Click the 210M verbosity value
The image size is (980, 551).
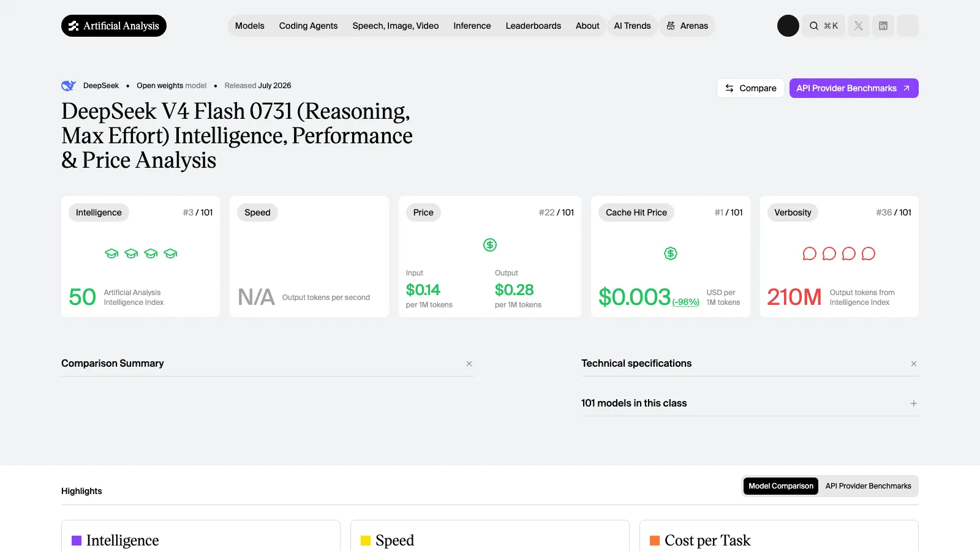point(794,297)
